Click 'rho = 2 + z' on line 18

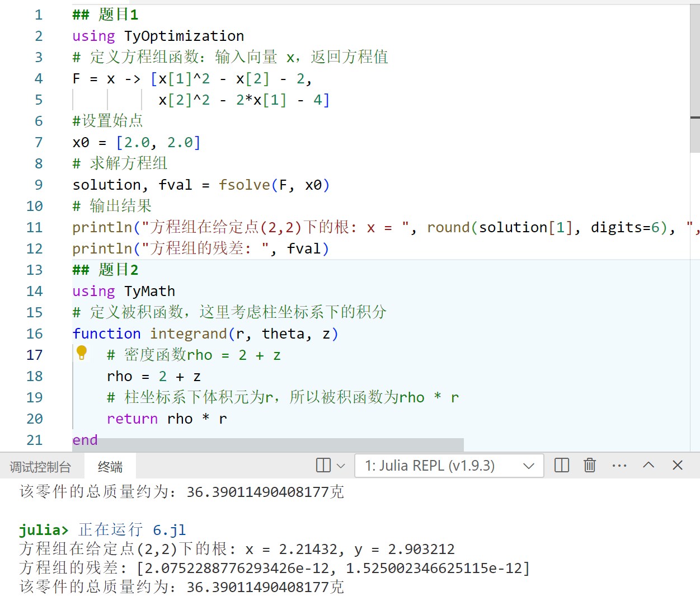click(154, 376)
